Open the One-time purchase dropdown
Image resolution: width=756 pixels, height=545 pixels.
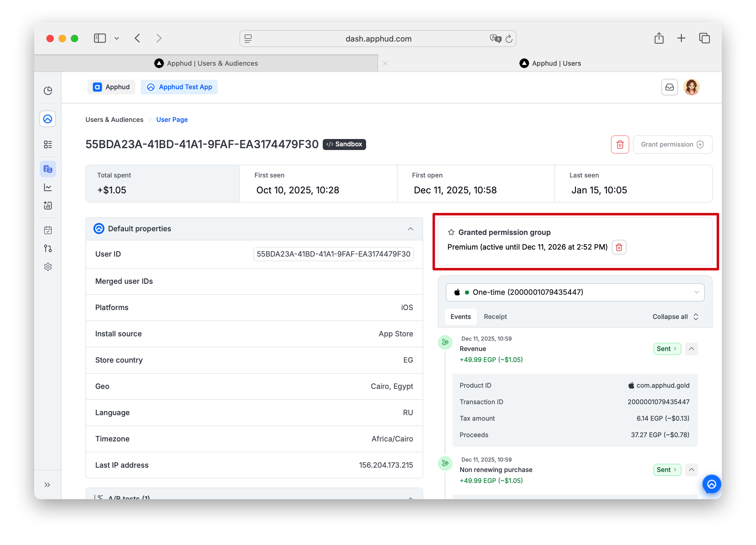point(575,292)
